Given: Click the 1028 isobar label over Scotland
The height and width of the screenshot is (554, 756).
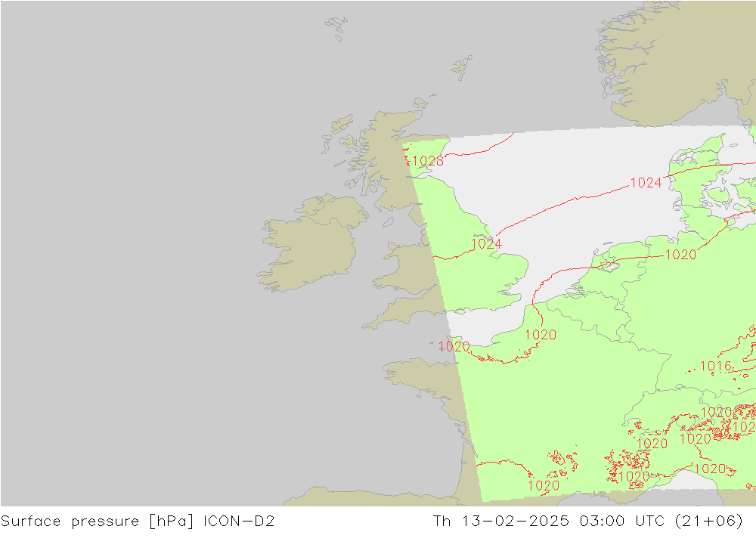Looking at the screenshot, I should tap(428, 160).
